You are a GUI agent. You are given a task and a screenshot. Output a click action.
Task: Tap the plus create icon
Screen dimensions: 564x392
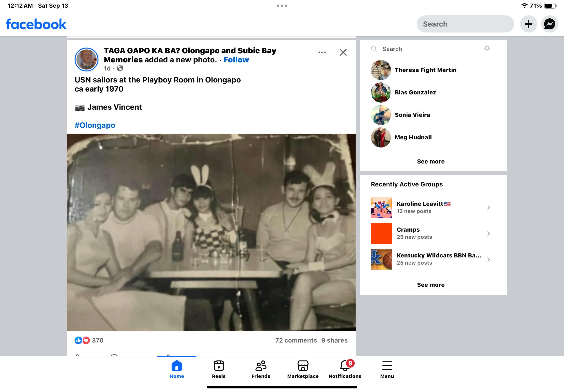tap(528, 24)
